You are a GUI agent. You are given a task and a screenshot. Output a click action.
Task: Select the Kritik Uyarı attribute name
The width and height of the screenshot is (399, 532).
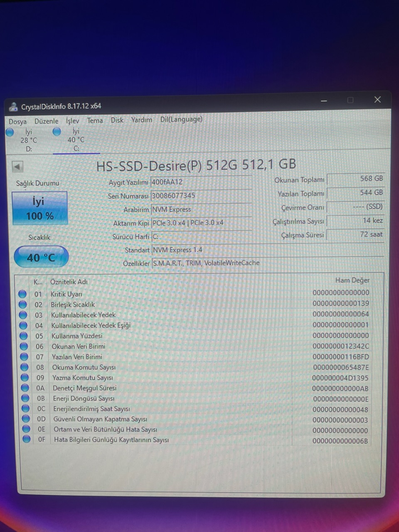tap(66, 294)
